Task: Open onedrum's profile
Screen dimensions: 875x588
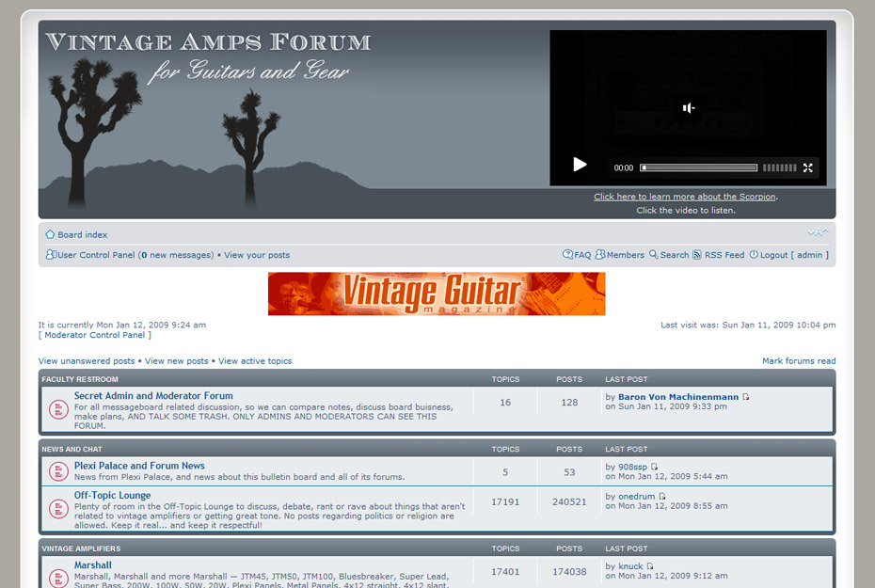Action: pos(637,497)
